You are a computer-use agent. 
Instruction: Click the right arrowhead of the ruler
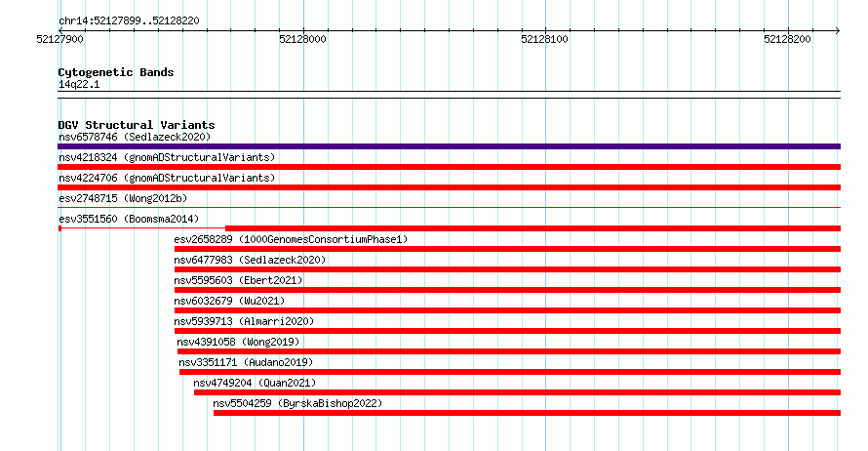click(x=838, y=31)
